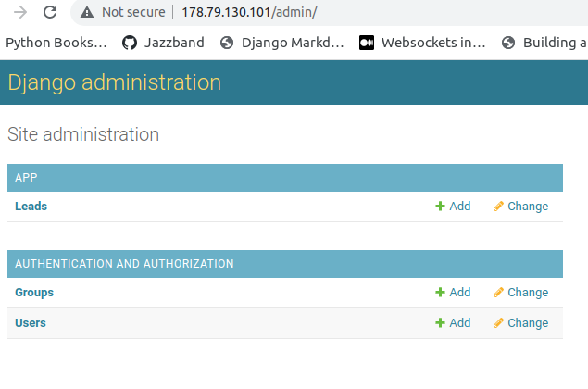588x389 pixels.
Task: Click the Django administration header title
Action: tap(115, 82)
